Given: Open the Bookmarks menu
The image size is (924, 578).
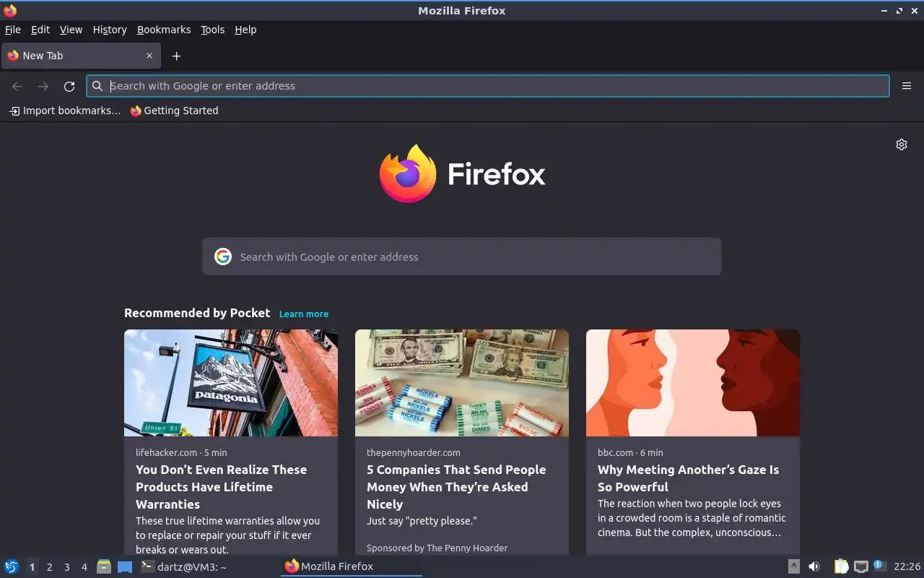Looking at the screenshot, I should click(164, 30).
